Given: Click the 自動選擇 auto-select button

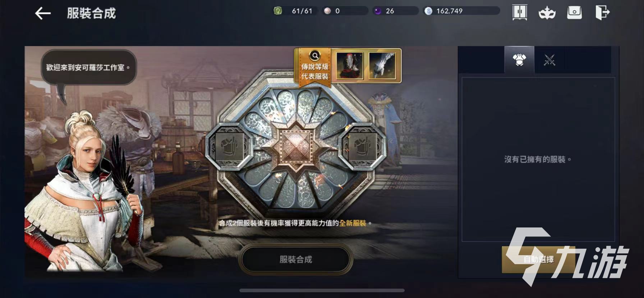Looking at the screenshot, I should 538,259.
